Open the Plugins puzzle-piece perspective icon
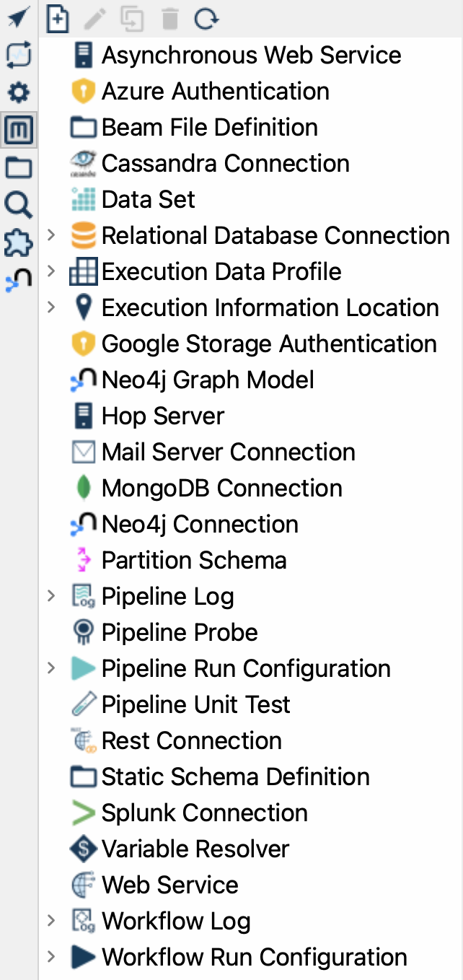The height and width of the screenshot is (980, 463). [18, 243]
